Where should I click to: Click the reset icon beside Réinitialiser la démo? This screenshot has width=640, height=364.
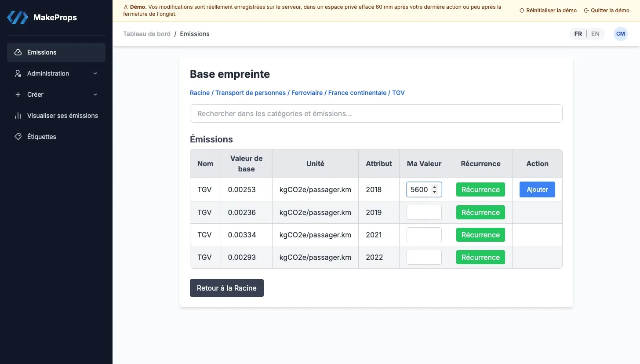coord(522,11)
